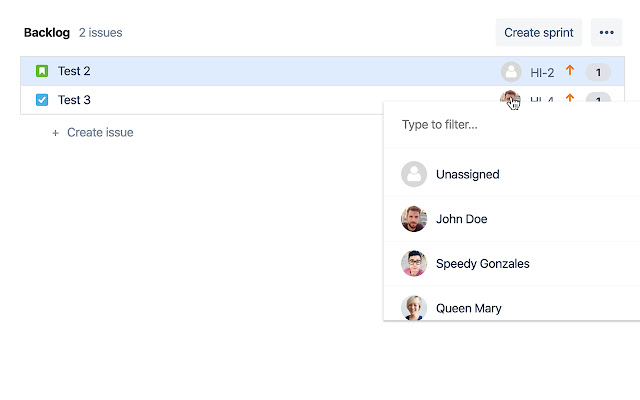
Task: Pick Queen Mary from the assignee dropdown
Action: 468,308
